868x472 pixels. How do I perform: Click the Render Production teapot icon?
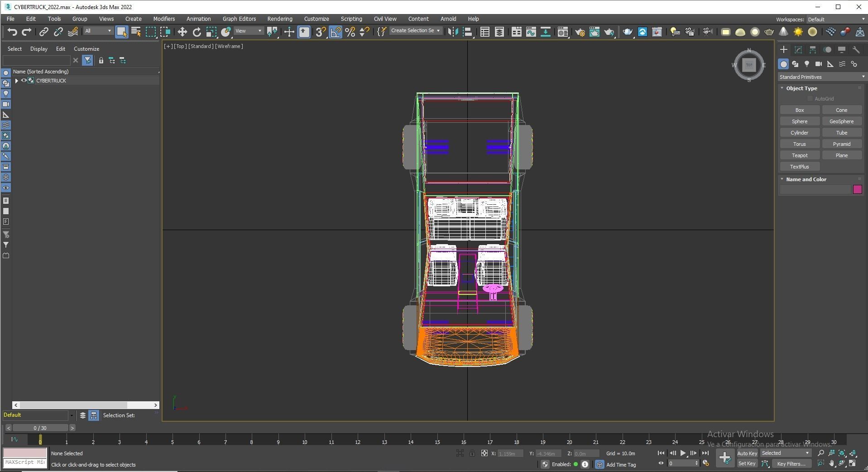[x=609, y=32]
